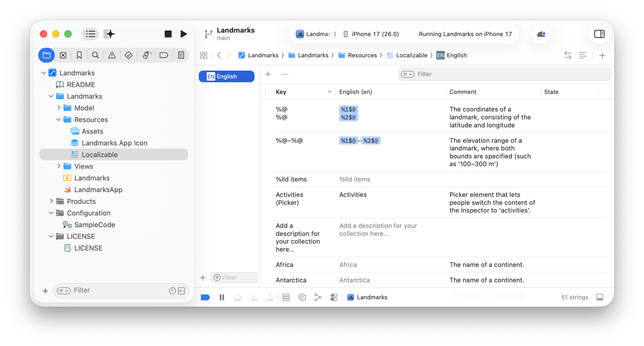Collapse the Resources folder
Image resolution: width=644 pixels, height=346 pixels.
[59, 119]
